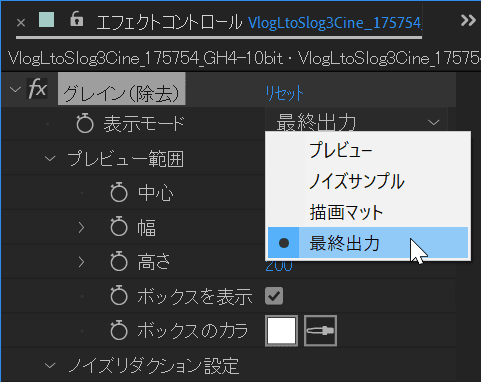
Task: Choose 最終出力 from the dropdown list
Action: [x=368, y=243]
